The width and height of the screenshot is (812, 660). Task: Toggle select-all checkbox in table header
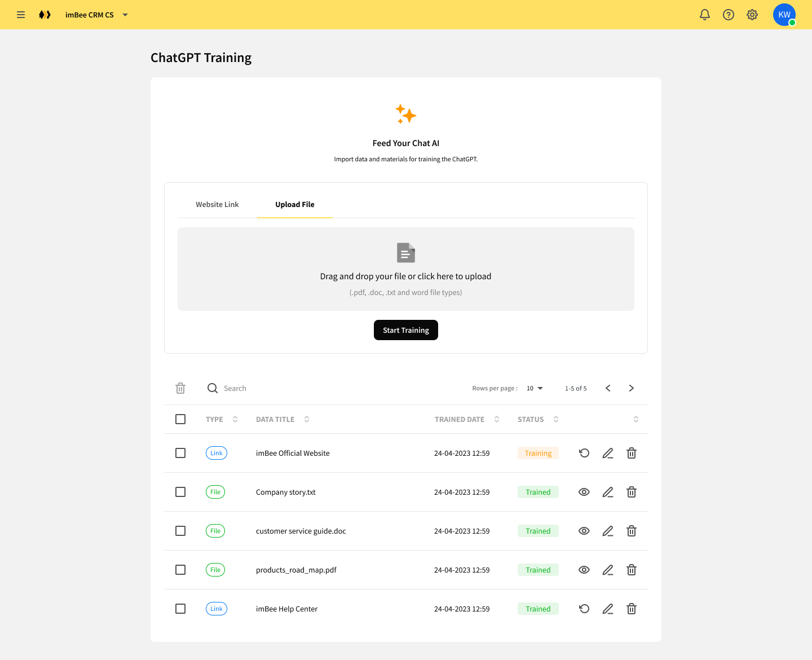(x=180, y=419)
